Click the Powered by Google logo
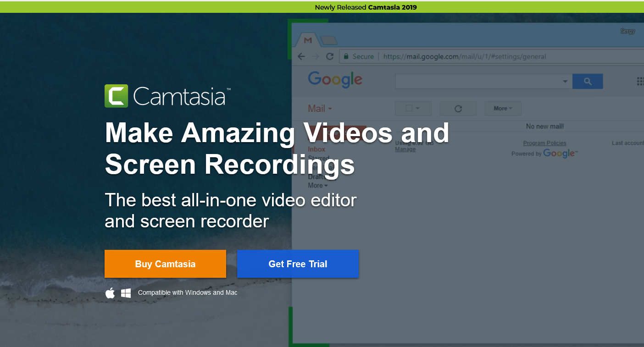Image resolution: width=644 pixels, height=347 pixels. pyautogui.click(x=561, y=154)
